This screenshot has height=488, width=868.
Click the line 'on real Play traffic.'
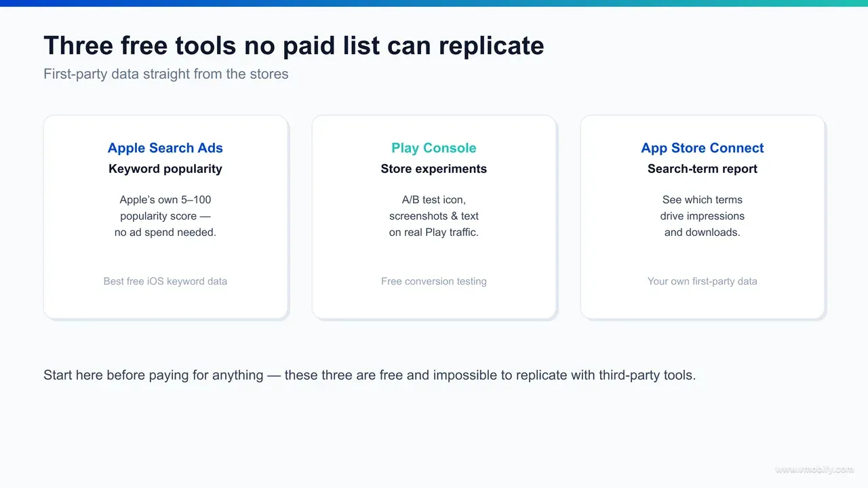click(x=434, y=232)
